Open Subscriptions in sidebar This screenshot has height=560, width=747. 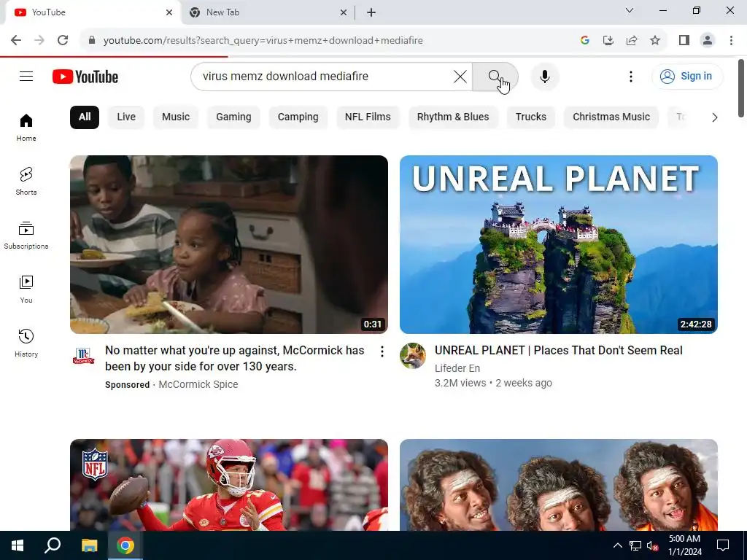click(x=26, y=236)
